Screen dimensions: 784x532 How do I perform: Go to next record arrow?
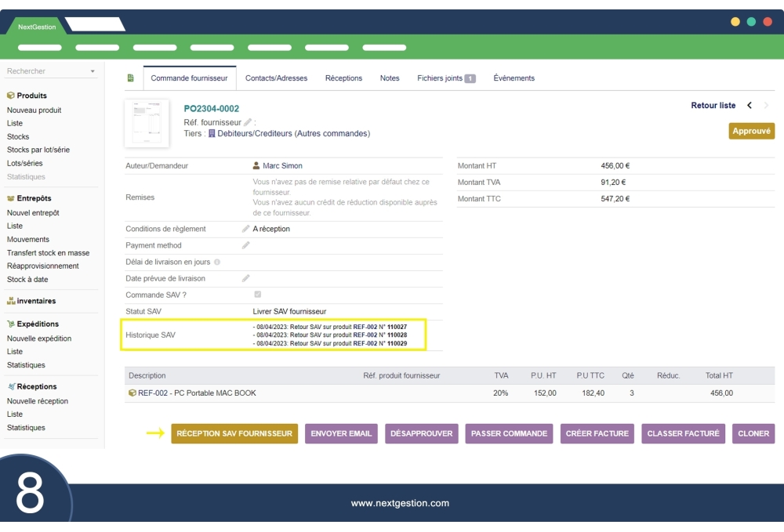click(766, 106)
